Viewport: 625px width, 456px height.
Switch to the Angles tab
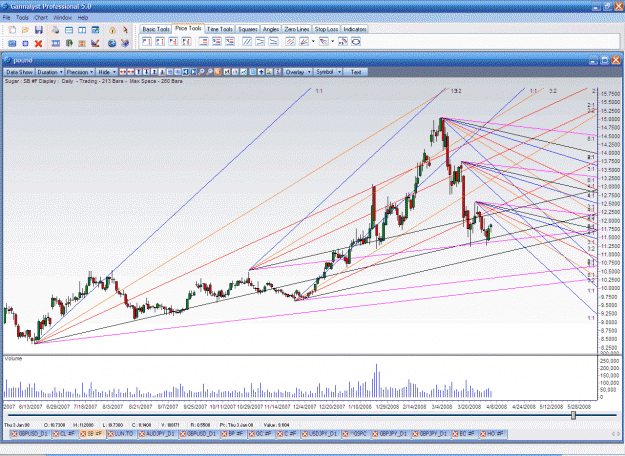[x=271, y=29]
